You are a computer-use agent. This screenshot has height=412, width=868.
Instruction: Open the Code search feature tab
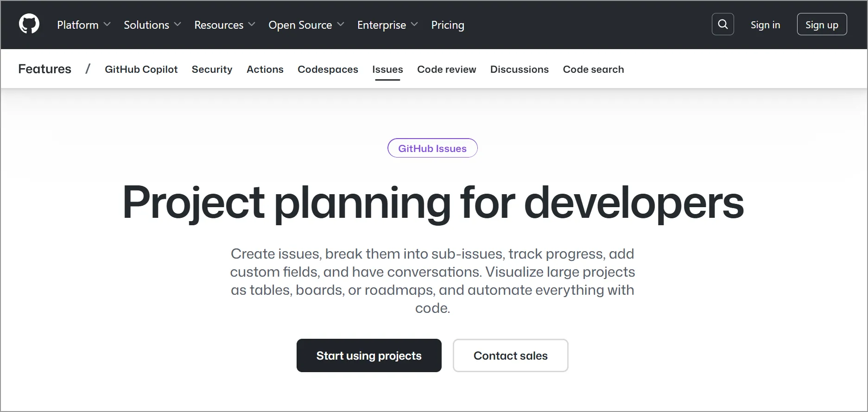point(593,69)
